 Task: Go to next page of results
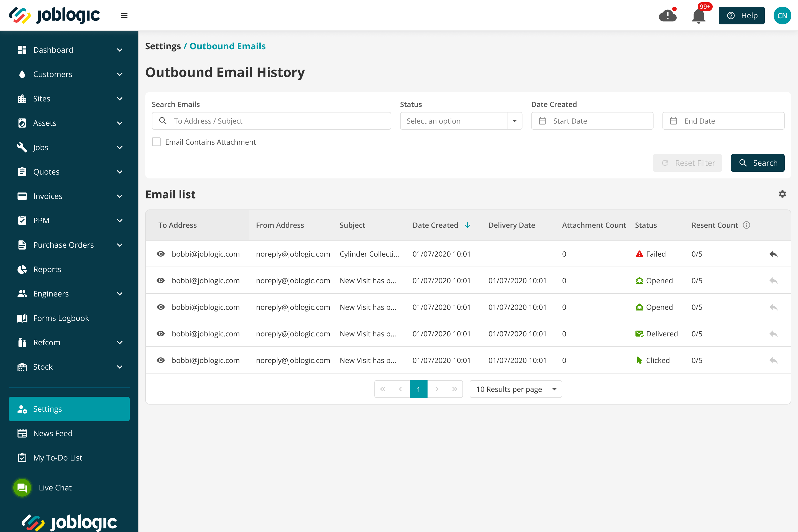tap(437, 389)
